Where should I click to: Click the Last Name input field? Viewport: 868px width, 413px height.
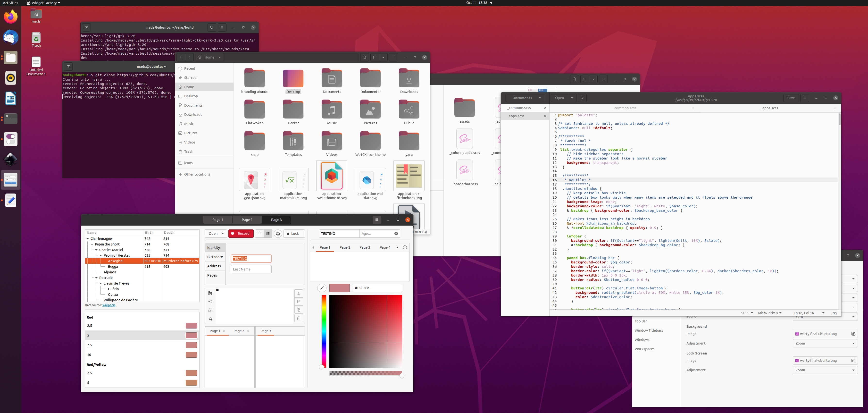point(251,269)
